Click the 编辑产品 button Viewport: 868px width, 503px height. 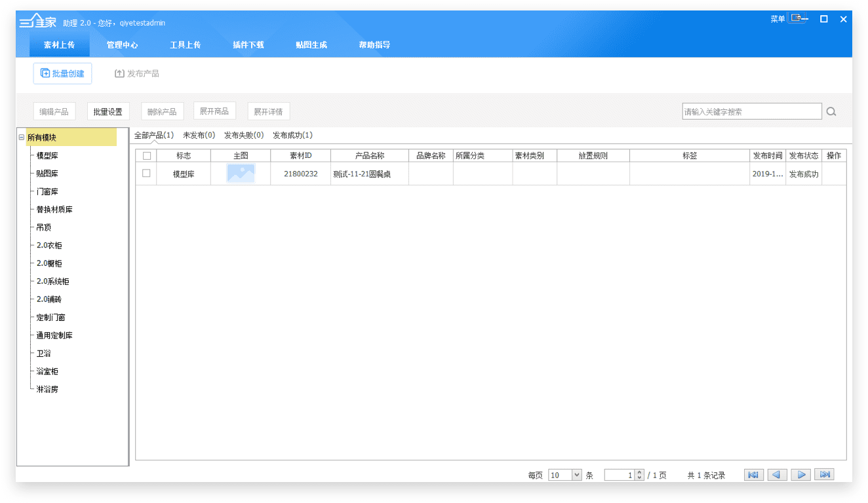pyautogui.click(x=54, y=111)
